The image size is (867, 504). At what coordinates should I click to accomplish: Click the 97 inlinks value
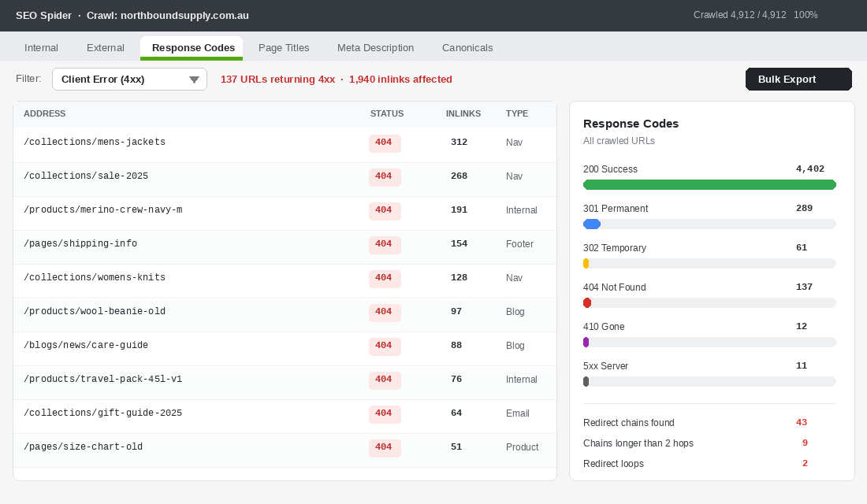pos(456,311)
